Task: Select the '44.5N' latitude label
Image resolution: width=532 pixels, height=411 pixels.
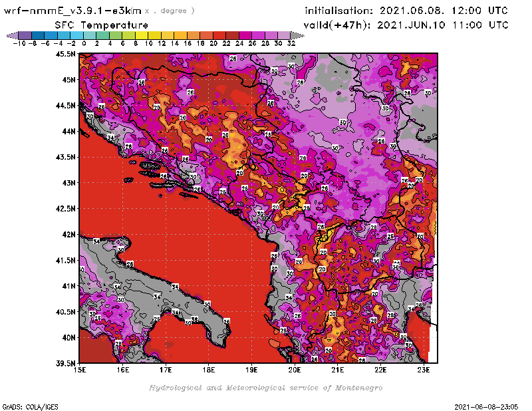Action: point(65,106)
